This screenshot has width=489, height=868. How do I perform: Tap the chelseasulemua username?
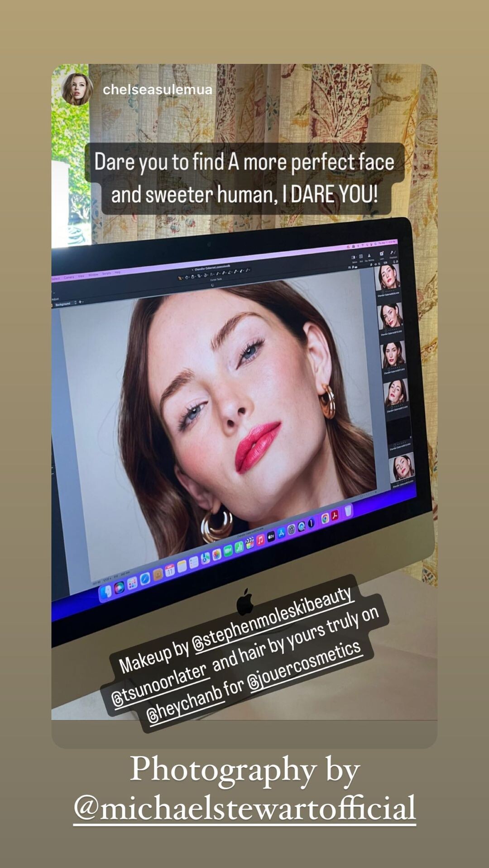tap(157, 90)
